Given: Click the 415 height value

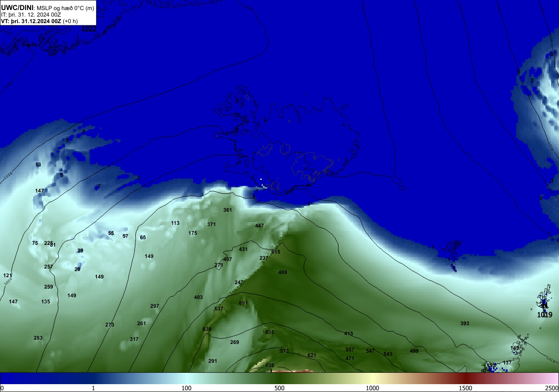Looking at the screenshot, I should [x=348, y=334].
